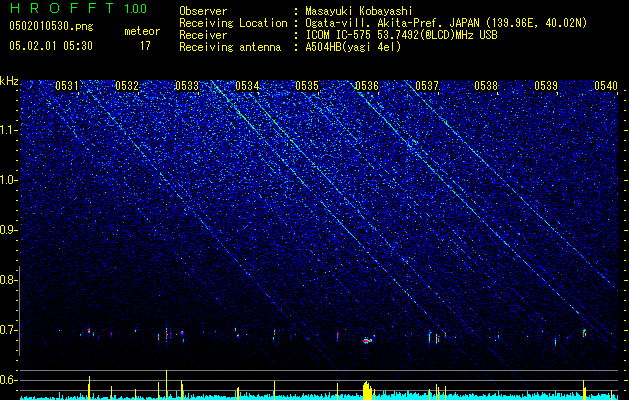Image resolution: width=629 pixels, height=400 pixels.
Task: Click time marker 0536
Action: point(367,86)
